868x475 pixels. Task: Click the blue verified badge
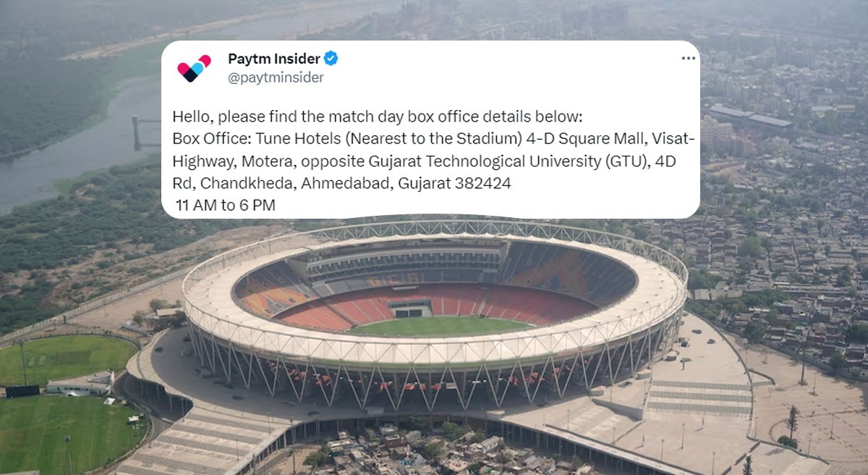[x=331, y=59]
